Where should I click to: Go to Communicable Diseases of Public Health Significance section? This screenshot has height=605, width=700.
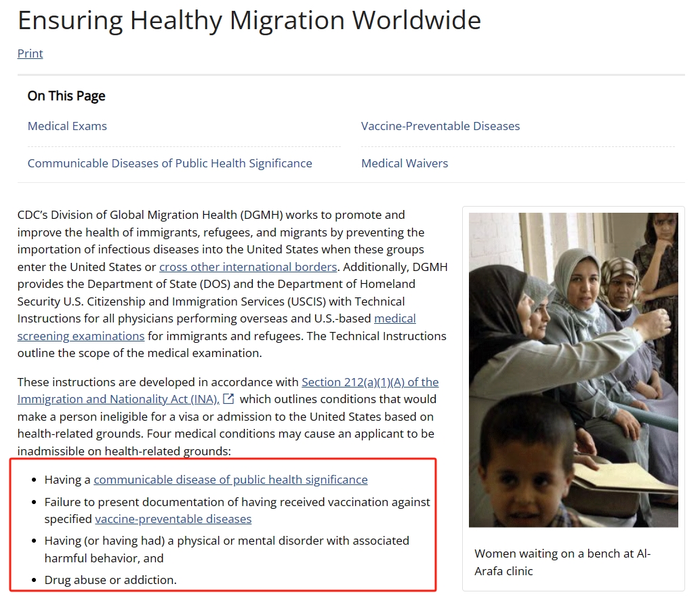pyautogui.click(x=169, y=163)
